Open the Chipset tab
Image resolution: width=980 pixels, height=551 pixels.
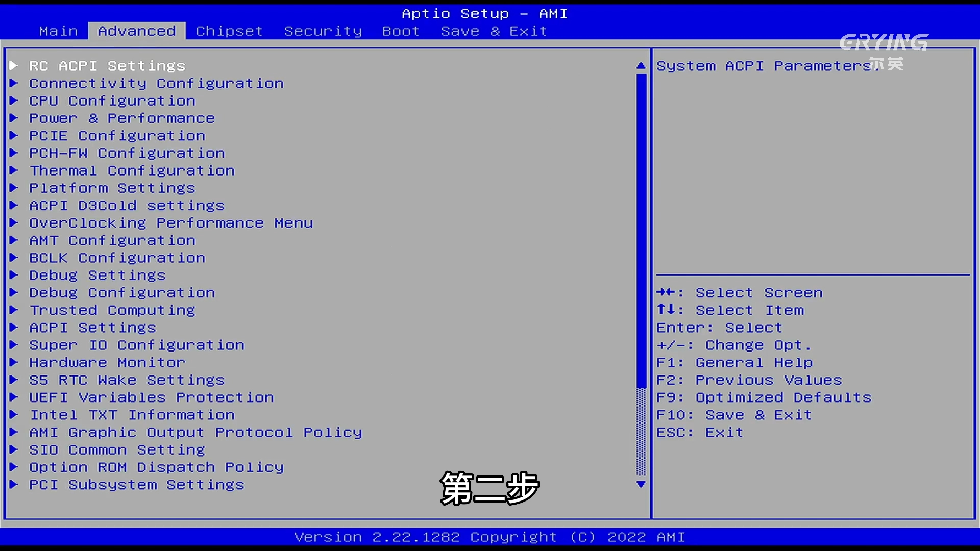(229, 31)
